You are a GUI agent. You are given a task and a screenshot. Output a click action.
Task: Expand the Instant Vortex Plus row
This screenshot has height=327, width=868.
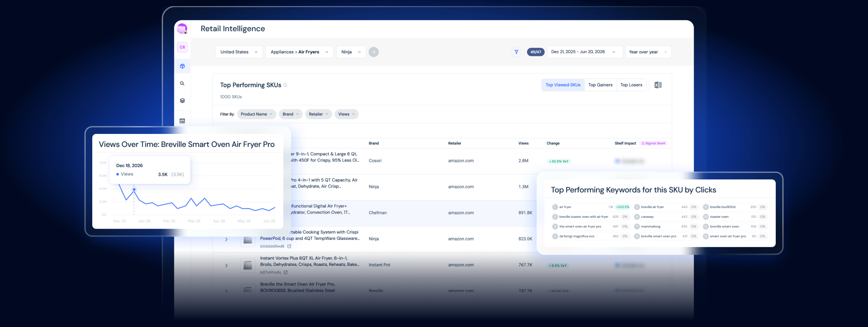(x=226, y=266)
